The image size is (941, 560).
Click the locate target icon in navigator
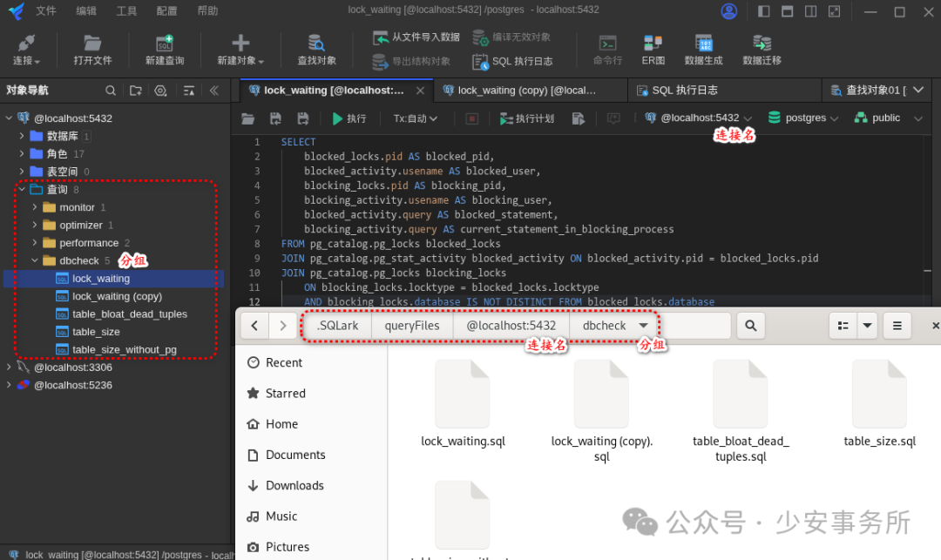[x=160, y=91]
